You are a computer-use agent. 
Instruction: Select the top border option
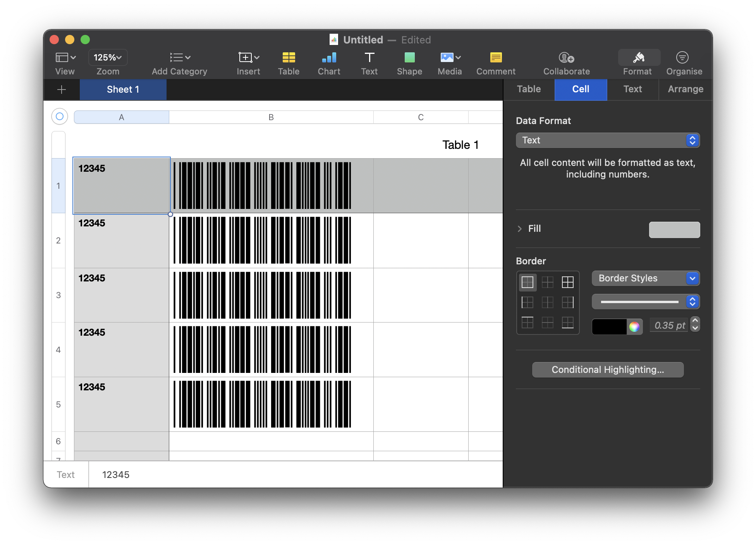(527, 323)
